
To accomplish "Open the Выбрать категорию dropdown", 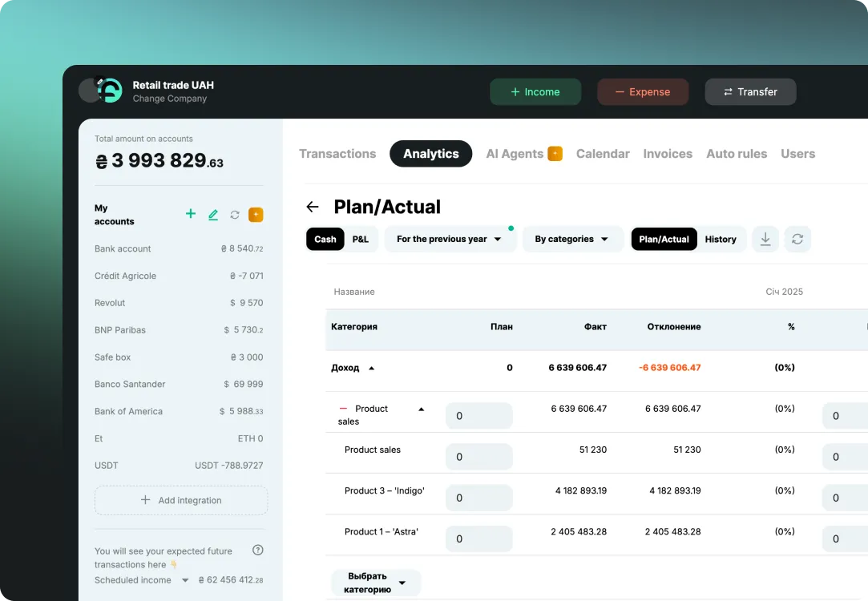I will tap(376, 583).
